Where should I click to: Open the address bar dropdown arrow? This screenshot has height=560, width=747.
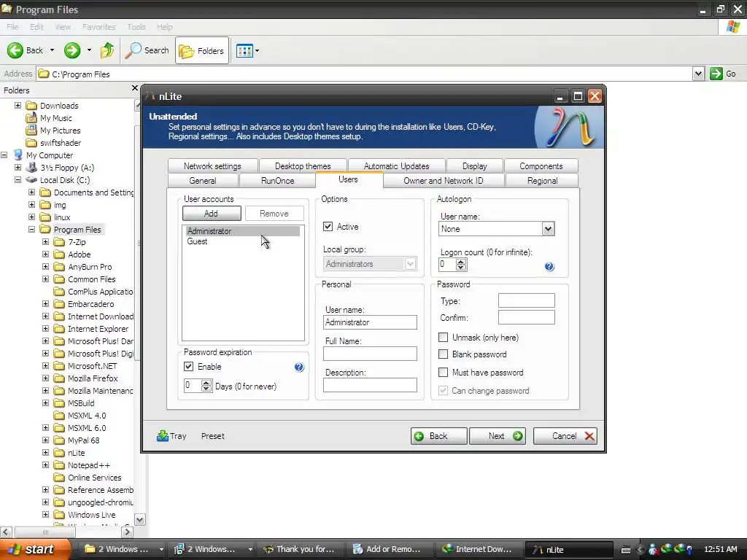click(x=698, y=74)
